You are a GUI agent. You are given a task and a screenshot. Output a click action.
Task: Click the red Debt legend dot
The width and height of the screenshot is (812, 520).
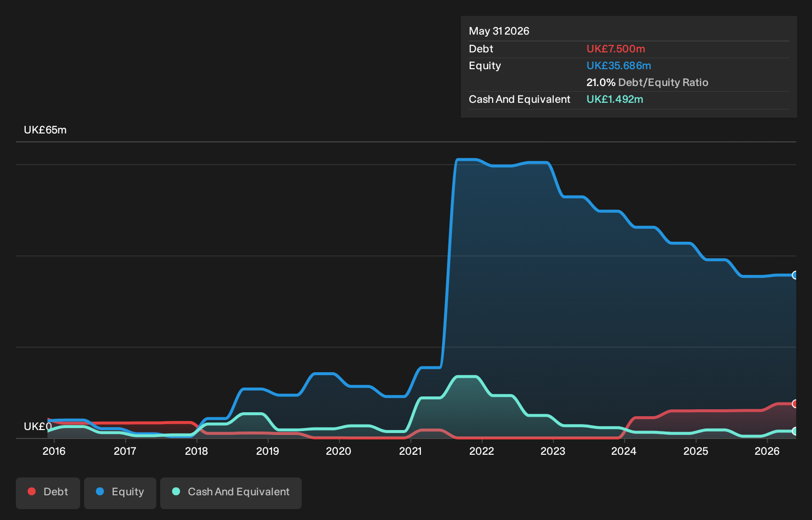(32, 491)
